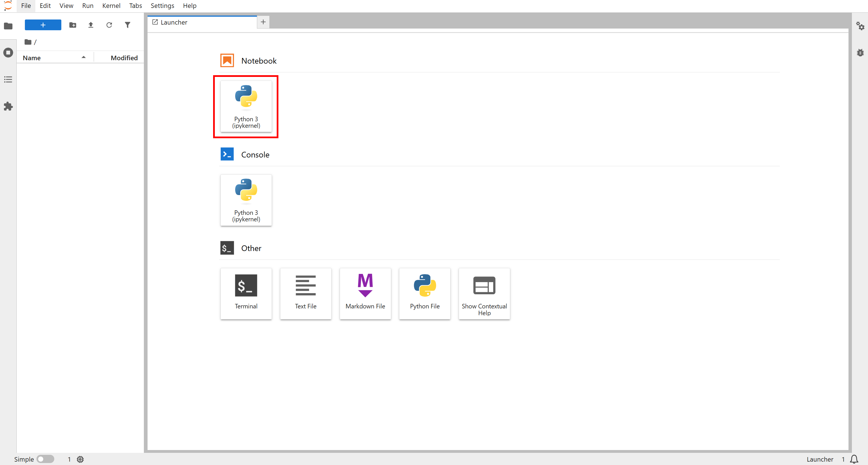Open a new Terminal from launcher
868x465 pixels.
pos(246,293)
